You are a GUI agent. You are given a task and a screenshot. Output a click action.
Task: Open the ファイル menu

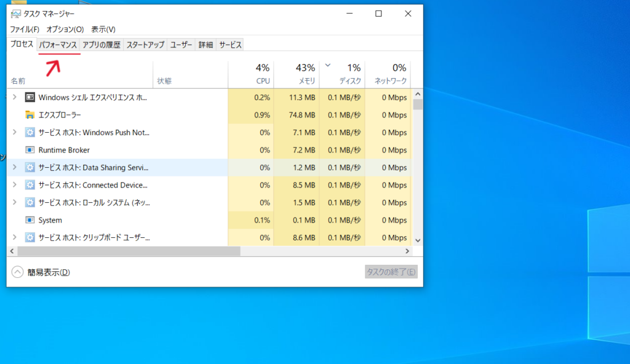pyautogui.click(x=25, y=30)
